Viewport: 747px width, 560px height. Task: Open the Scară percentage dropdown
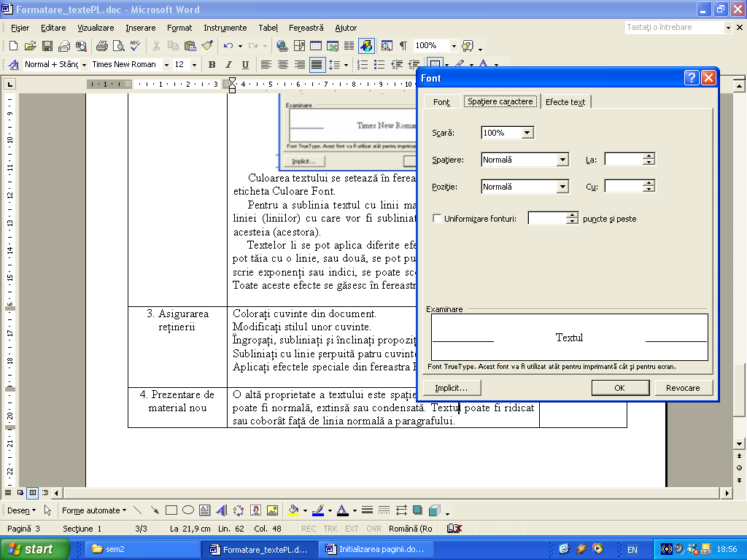click(527, 133)
